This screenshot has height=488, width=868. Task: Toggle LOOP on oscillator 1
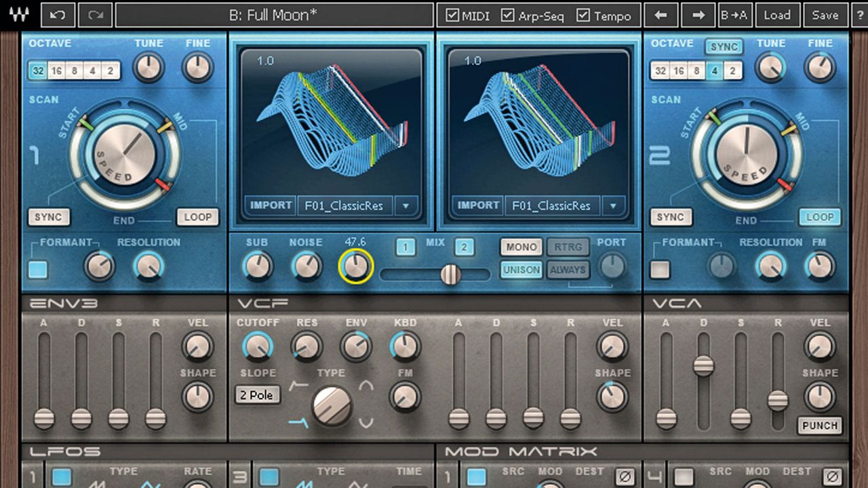coord(198,217)
